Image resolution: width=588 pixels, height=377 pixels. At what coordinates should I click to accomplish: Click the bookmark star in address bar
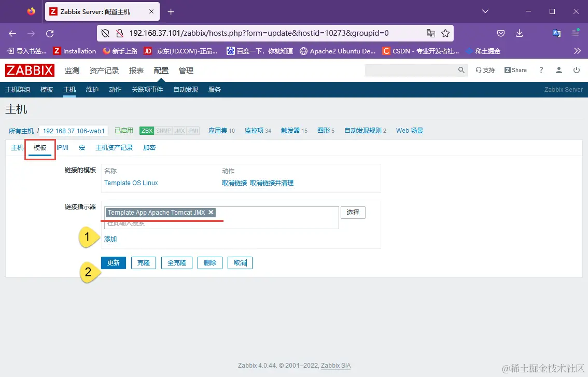tap(445, 33)
